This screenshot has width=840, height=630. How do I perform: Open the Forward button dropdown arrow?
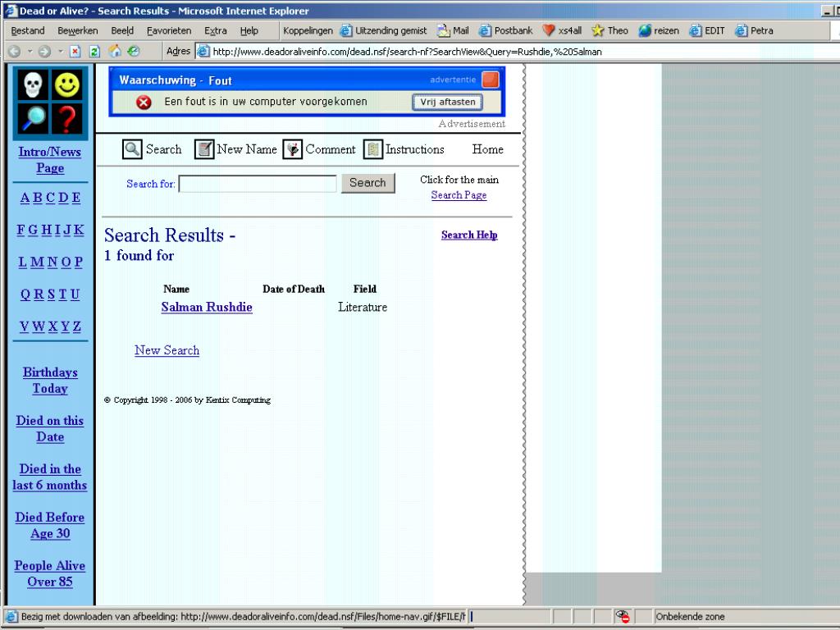click(x=61, y=52)
